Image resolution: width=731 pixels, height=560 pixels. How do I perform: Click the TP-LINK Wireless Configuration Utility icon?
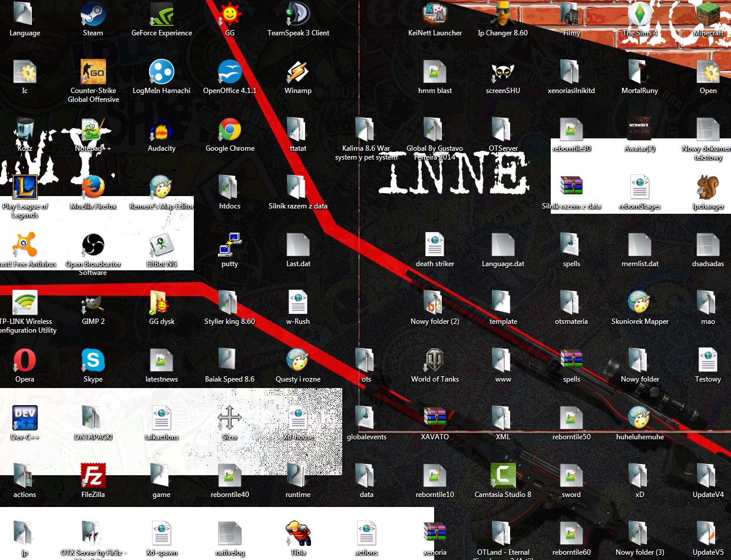[25, 303]
